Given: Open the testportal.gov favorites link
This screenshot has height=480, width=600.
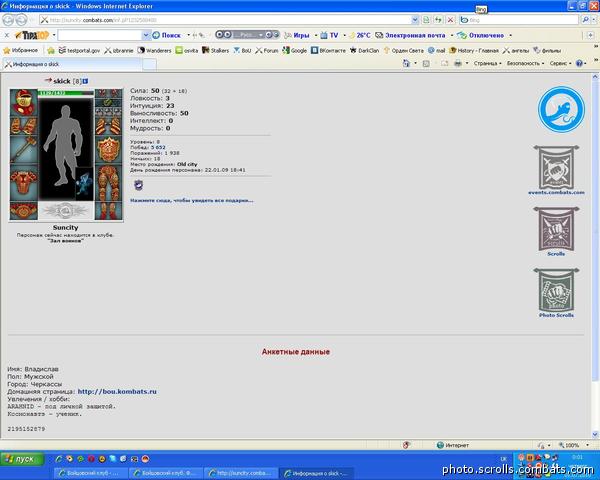Looking at the screenshot, I should pyautogui.click(x=79, y=50).
